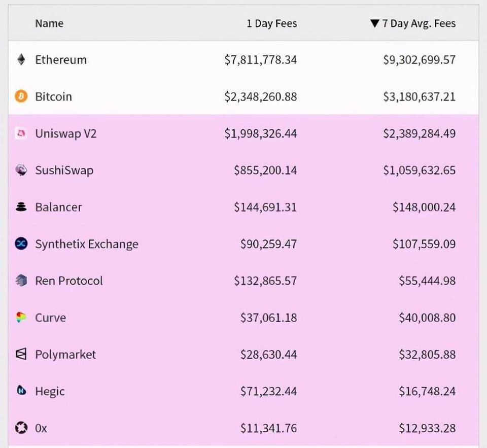This screenshot has height=448, width=487.
Task: Click the orange Bitcoin logo icon
Action: tap(21, 96)
